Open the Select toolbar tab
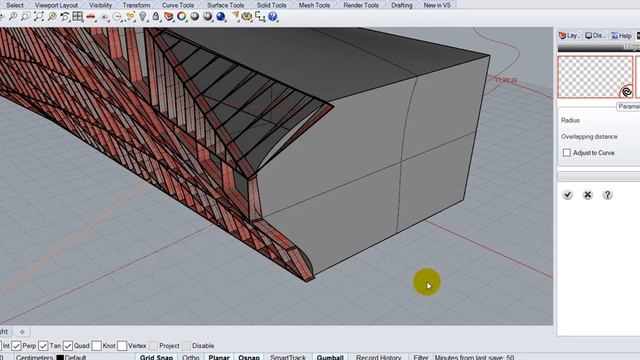This screenshot has height=360, width=640. click(15, 5)
